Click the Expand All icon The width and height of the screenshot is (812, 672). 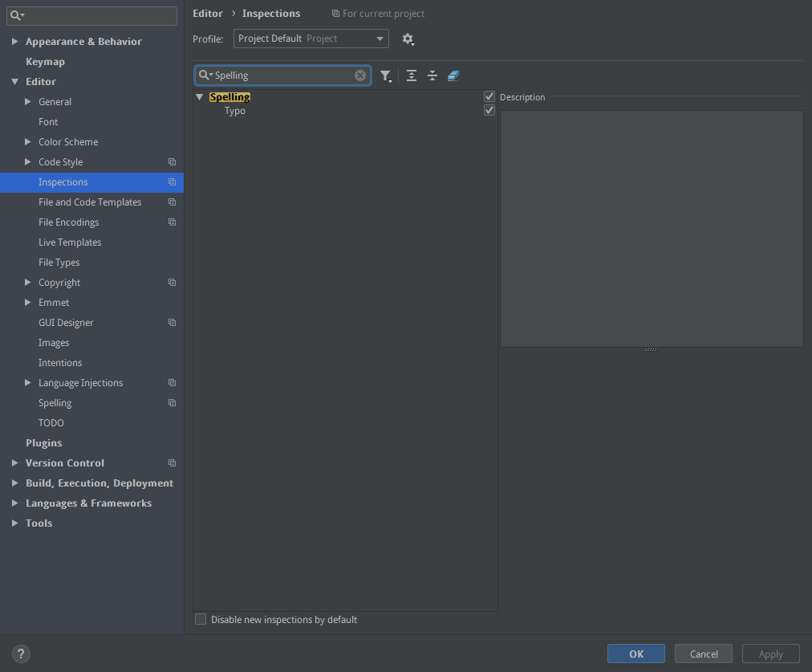click(x=412, y=75)
